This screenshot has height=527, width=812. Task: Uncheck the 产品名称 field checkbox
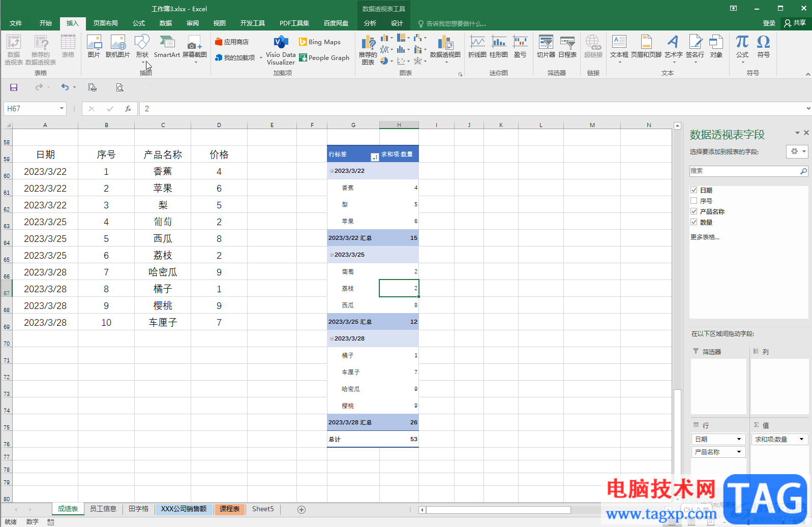(694, 211)
